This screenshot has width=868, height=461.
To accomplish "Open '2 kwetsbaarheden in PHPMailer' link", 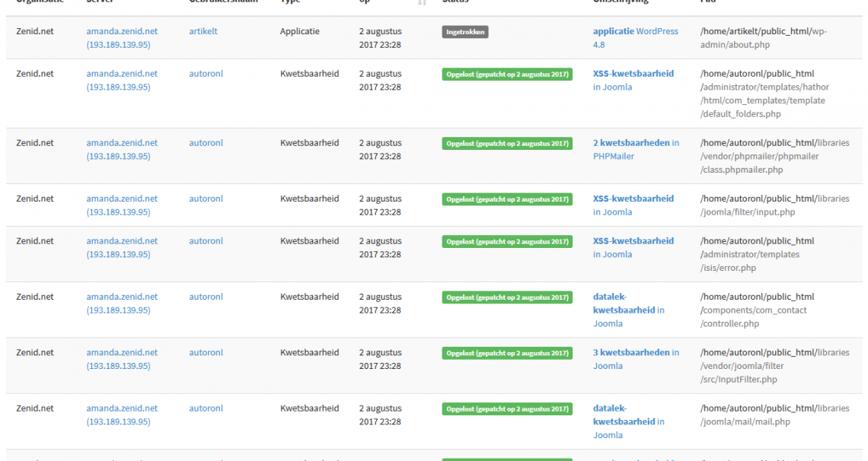I will pyautogui.click(x=636, y=149).
